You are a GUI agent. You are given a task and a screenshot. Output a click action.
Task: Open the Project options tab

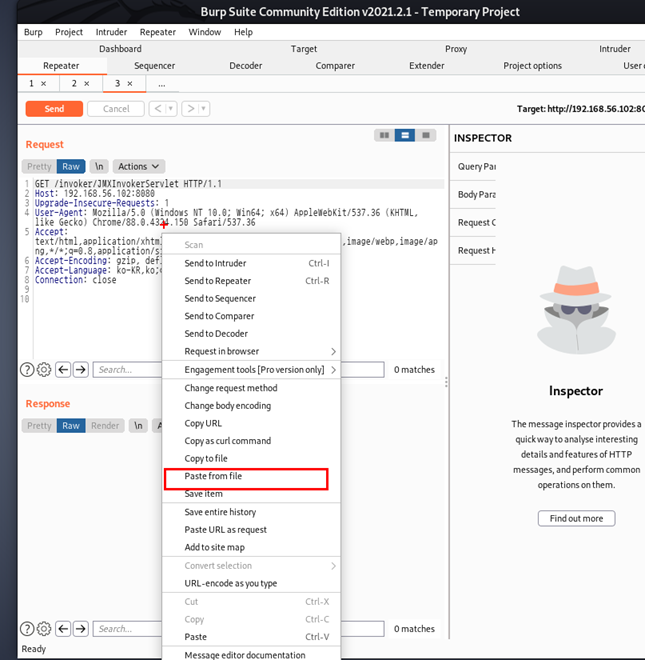click(x=533, y=66)
